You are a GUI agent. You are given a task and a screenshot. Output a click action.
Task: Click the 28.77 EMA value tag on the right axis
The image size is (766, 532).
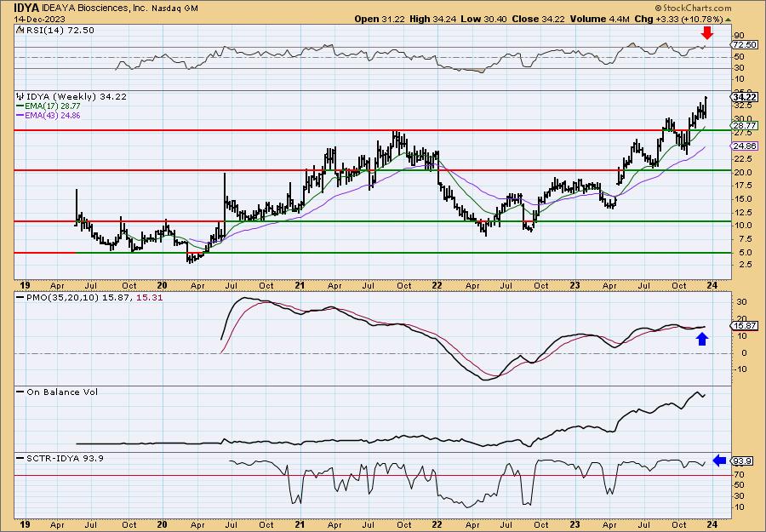[745, 125]
